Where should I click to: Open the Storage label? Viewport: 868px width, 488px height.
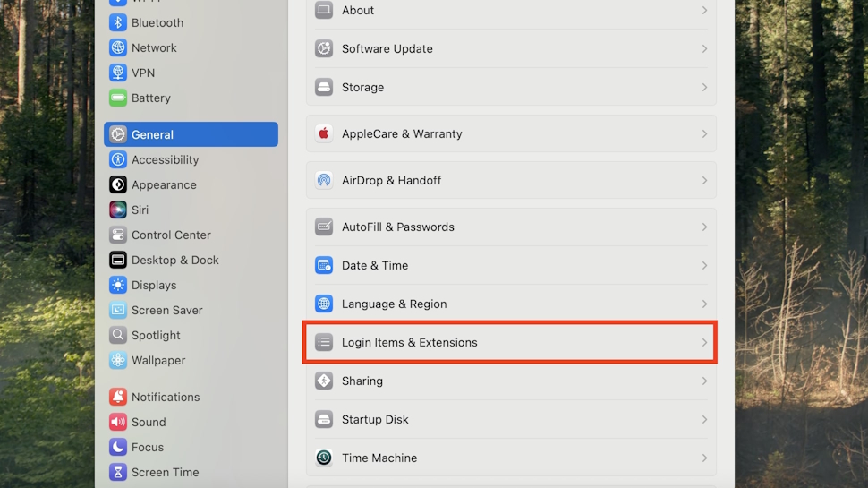tap(362, 87)
